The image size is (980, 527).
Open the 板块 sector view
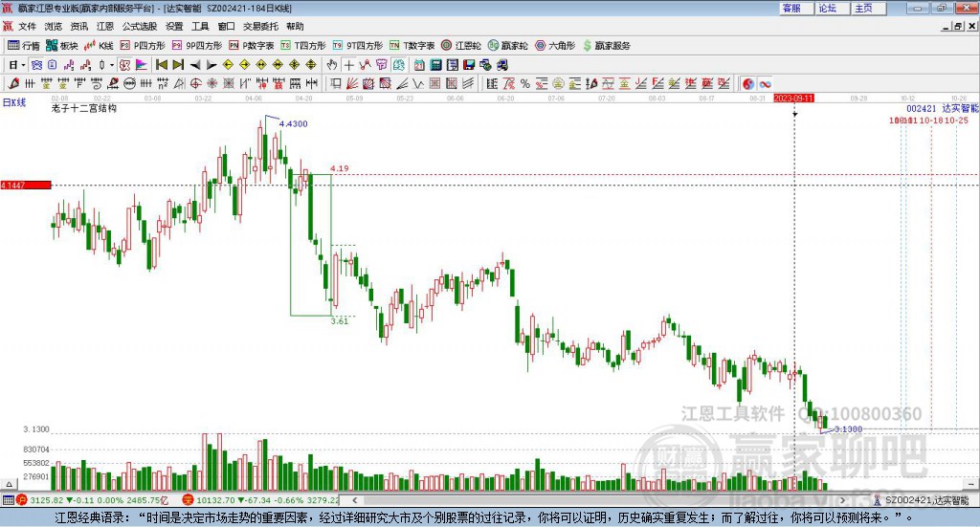coord(62,46)
